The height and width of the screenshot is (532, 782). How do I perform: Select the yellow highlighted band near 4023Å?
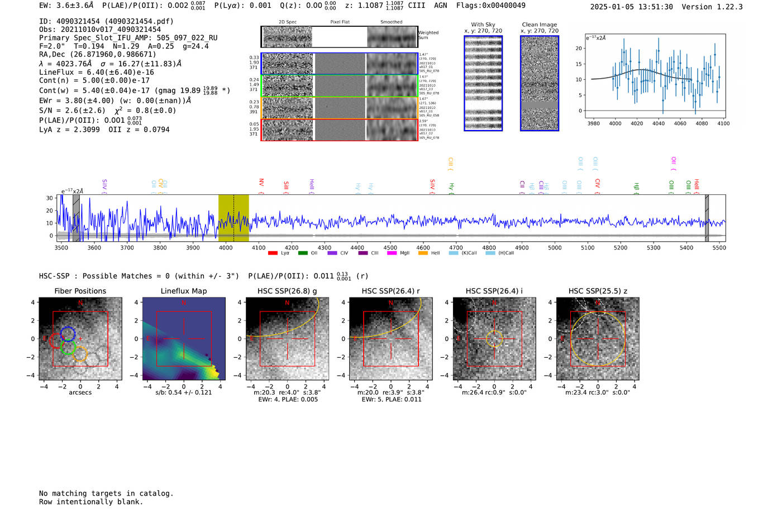[x=233, y=218]
